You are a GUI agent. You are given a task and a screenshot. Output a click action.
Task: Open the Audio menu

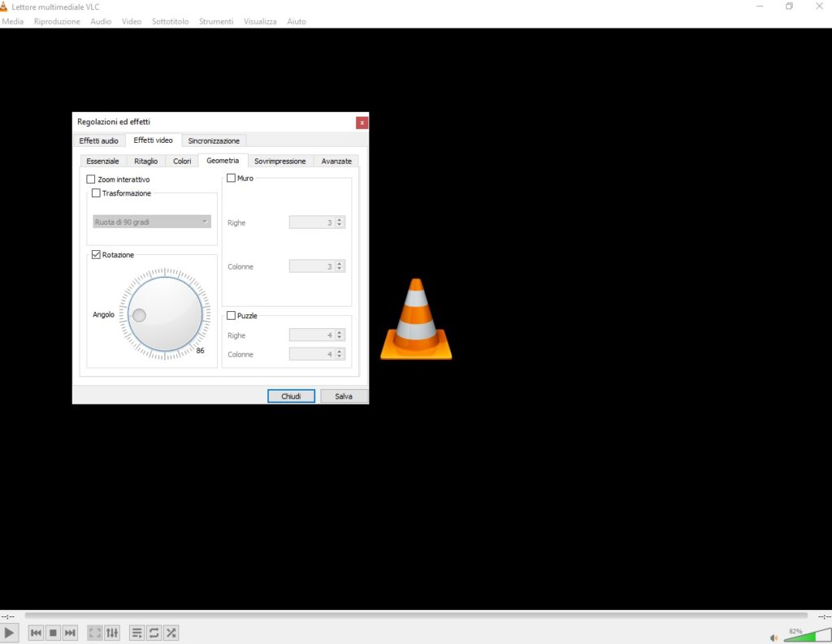point(101,21)
